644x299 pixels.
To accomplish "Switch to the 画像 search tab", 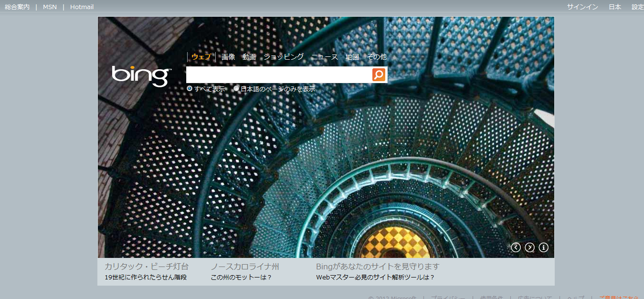I will click(228, 57).
